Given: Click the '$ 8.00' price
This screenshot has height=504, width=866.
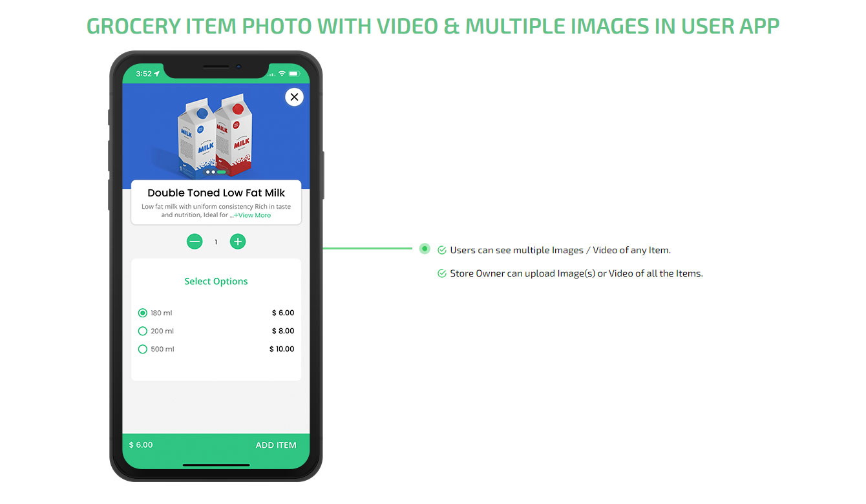Looking at the screenshot, I should (283, 331).
